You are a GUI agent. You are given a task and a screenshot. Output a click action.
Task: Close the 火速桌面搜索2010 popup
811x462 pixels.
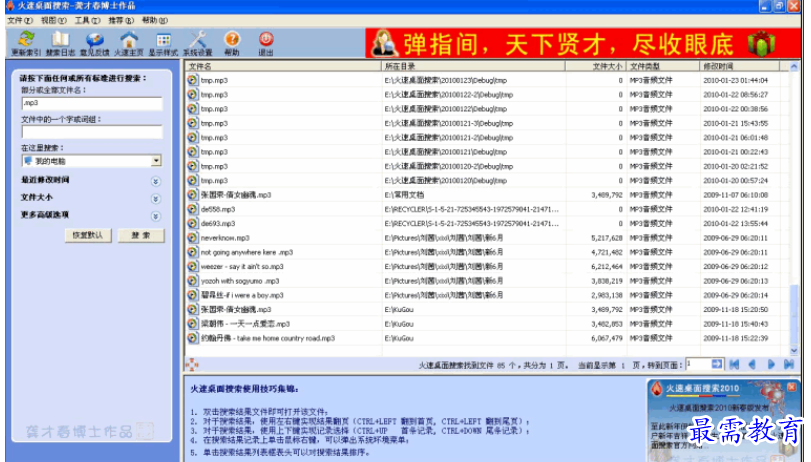tap(791, 387)
